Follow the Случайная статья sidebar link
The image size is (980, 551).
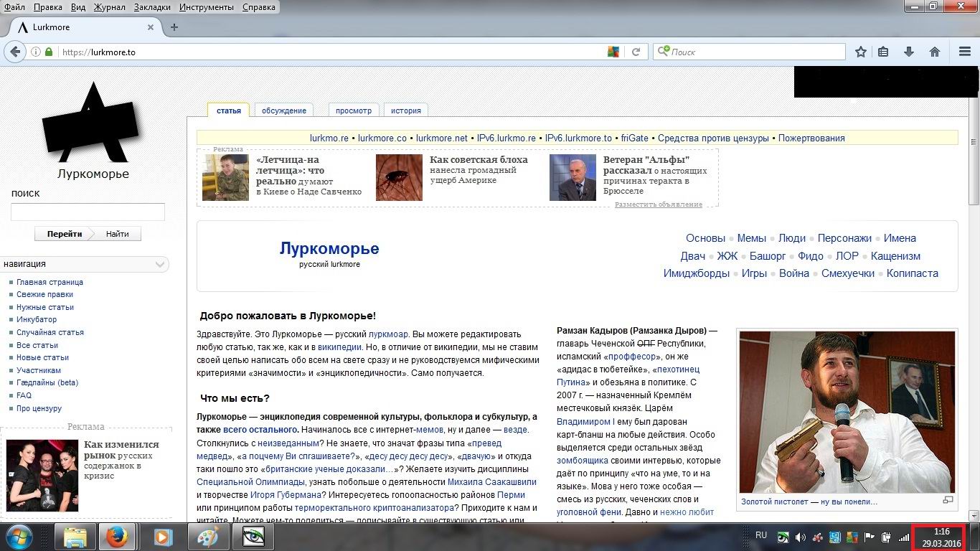tap(50, 332)
